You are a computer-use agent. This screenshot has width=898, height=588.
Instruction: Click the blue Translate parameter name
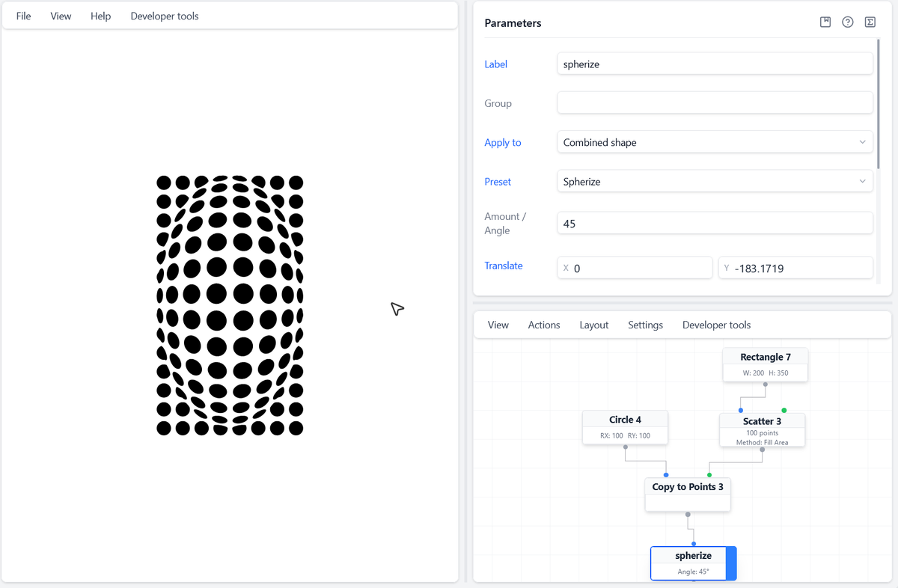[504, 266]
